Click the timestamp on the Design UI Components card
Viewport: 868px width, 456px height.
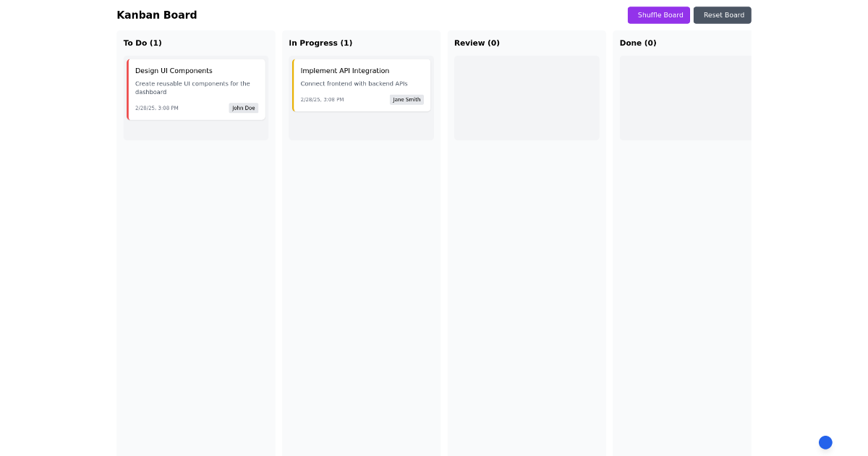click(157, 108)
